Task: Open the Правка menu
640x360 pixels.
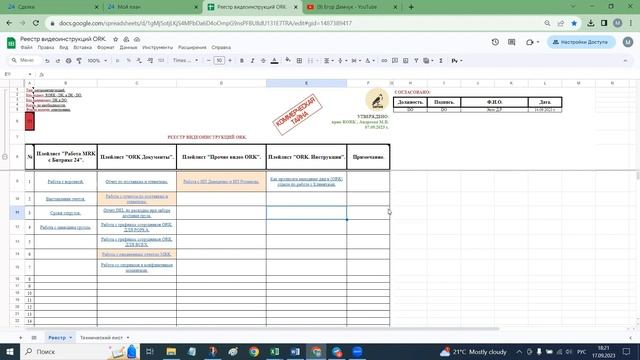Action: click(x=46, y=47)
